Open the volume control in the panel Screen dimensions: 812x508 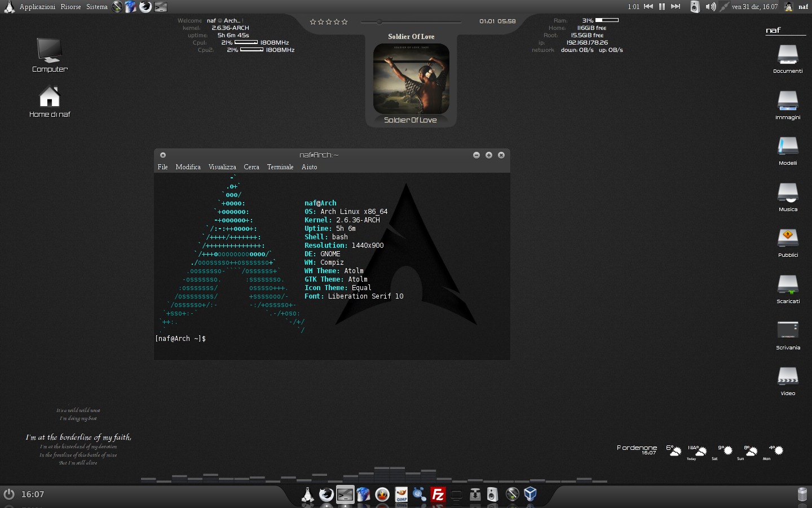[710, 7]
